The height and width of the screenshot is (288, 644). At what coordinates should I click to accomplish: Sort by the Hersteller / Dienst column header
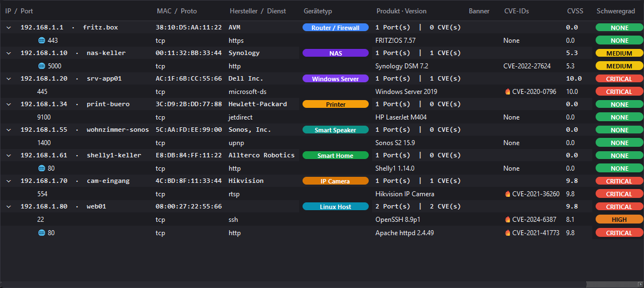257,11
